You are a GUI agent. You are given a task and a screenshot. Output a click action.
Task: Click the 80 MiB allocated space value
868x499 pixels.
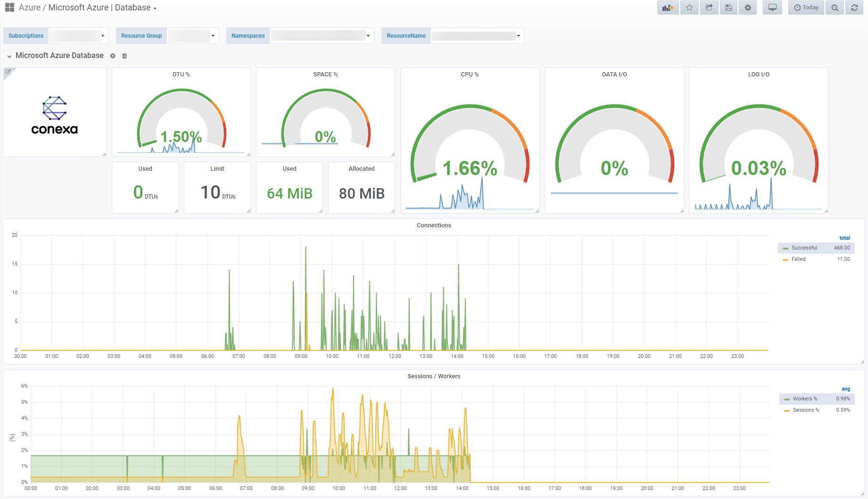point(362,193)
